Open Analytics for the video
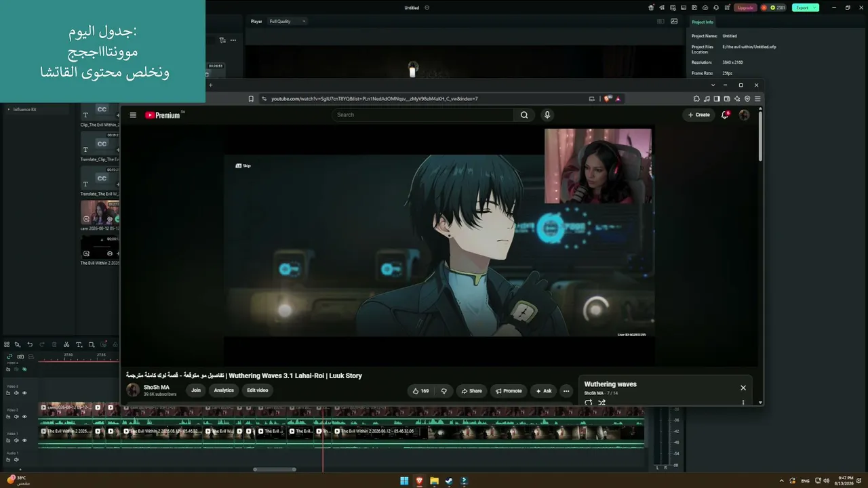 click(x=224, y=390)
